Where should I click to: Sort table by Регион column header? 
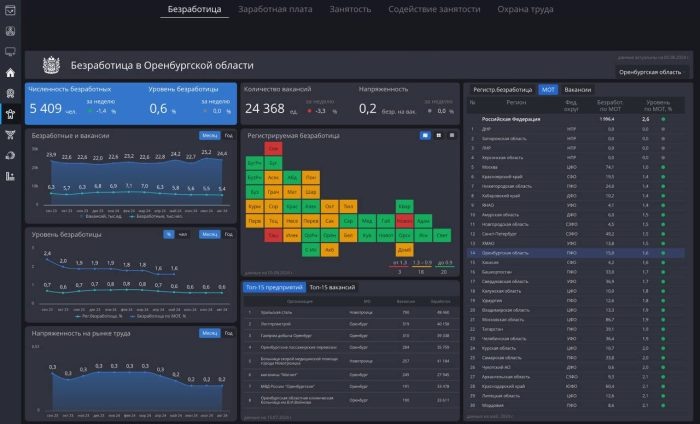pyautogui.click(x=516, y=103)
